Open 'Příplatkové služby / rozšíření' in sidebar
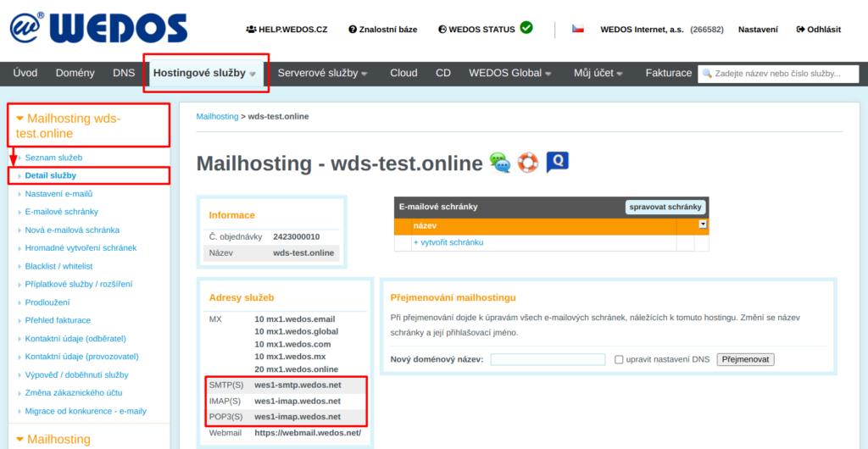 click(x=79, y=284)
